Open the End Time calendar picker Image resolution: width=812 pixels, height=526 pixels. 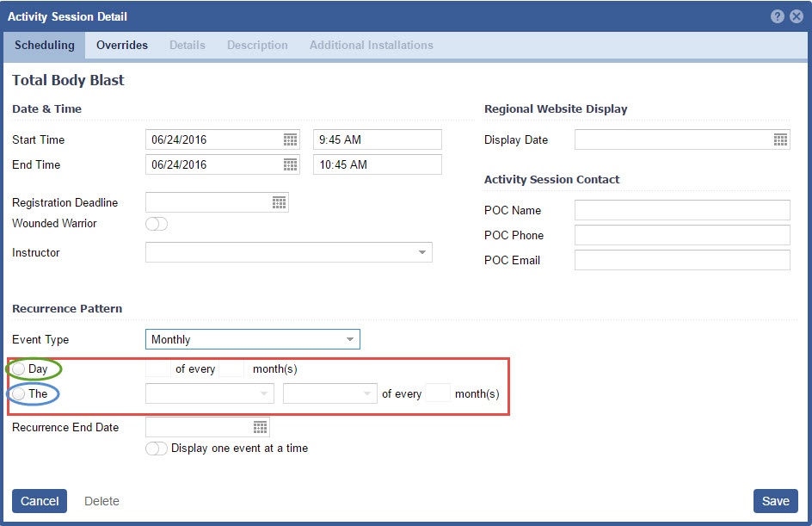(290, 164)
